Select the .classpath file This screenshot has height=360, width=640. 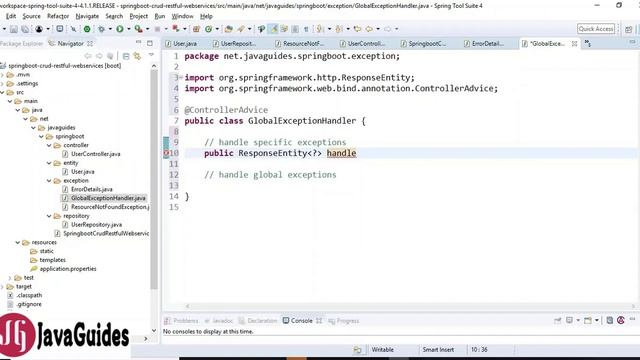(29, 295)
